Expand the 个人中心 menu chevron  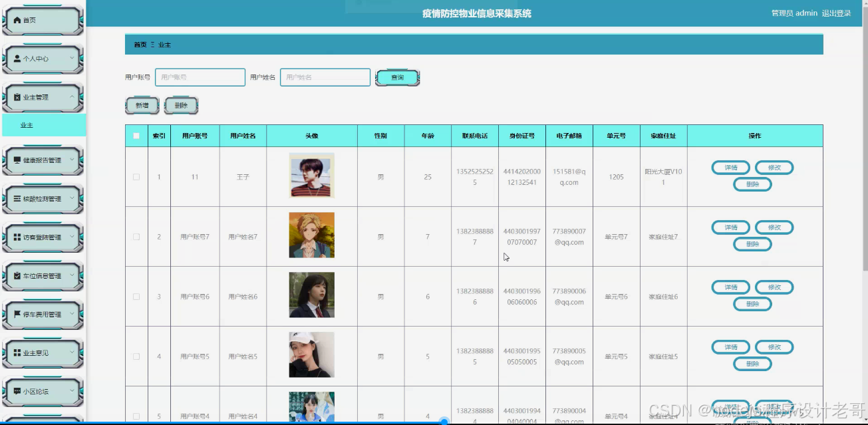coord(72,58)
